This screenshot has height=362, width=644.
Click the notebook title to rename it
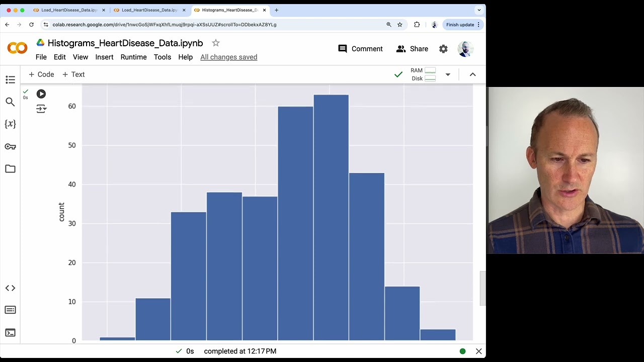coord(125,43)
